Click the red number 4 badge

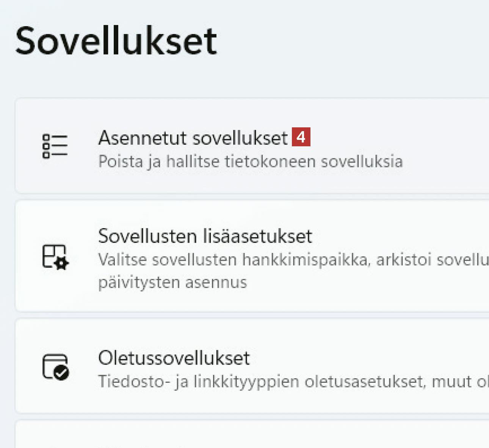301,137
